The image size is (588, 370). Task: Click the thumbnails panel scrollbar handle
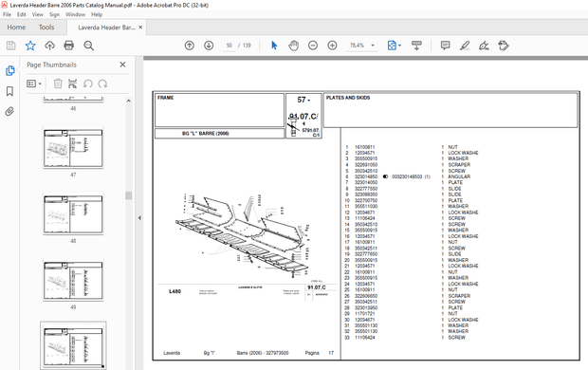point(129,195)
